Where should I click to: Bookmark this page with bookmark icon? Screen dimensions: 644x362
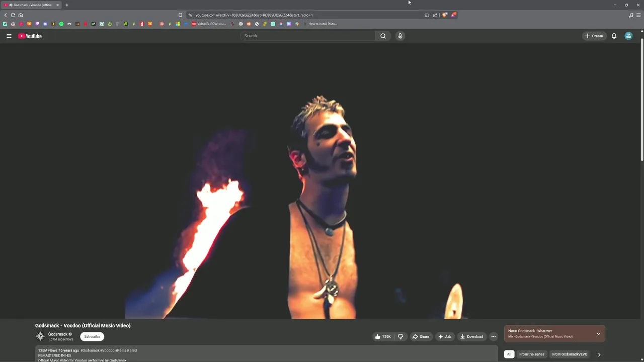coord(180,15)
